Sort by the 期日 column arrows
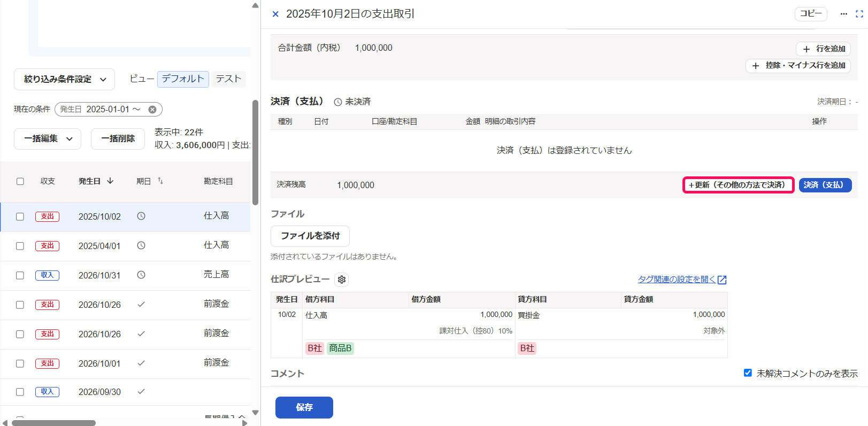 tap(160, 181)
